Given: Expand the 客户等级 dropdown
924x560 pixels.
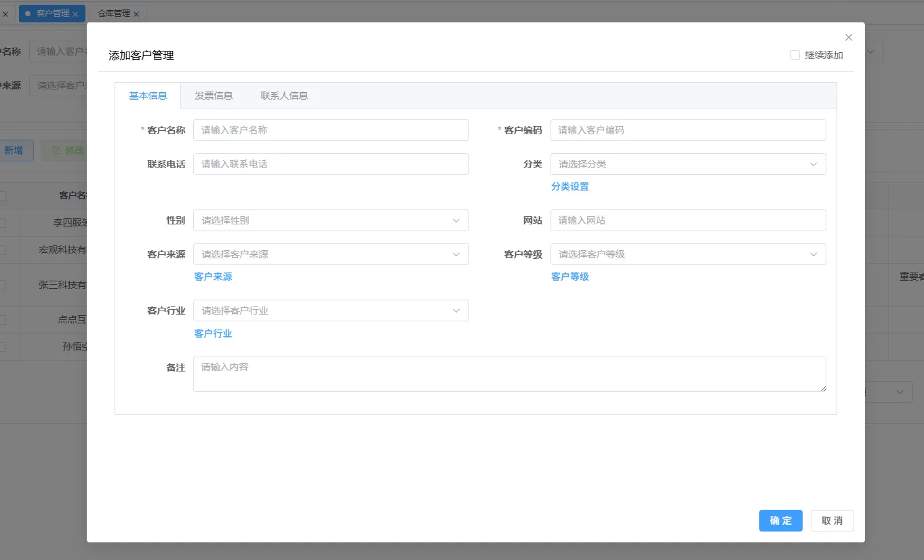Looking at the screenshot, I should (687, 254).
